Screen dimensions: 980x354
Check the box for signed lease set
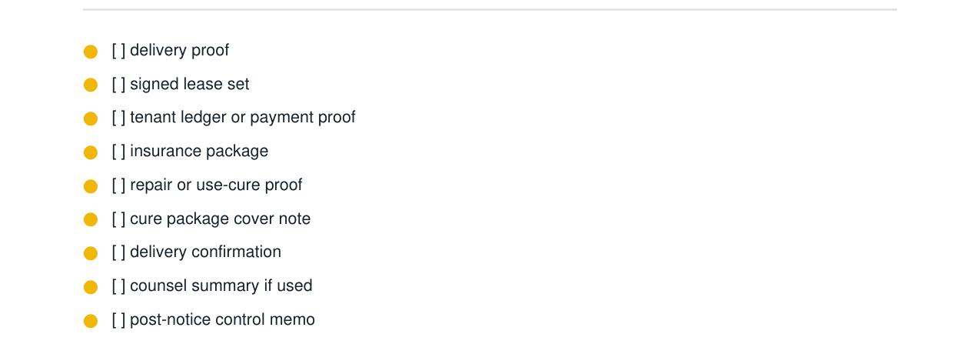[118, 85]
